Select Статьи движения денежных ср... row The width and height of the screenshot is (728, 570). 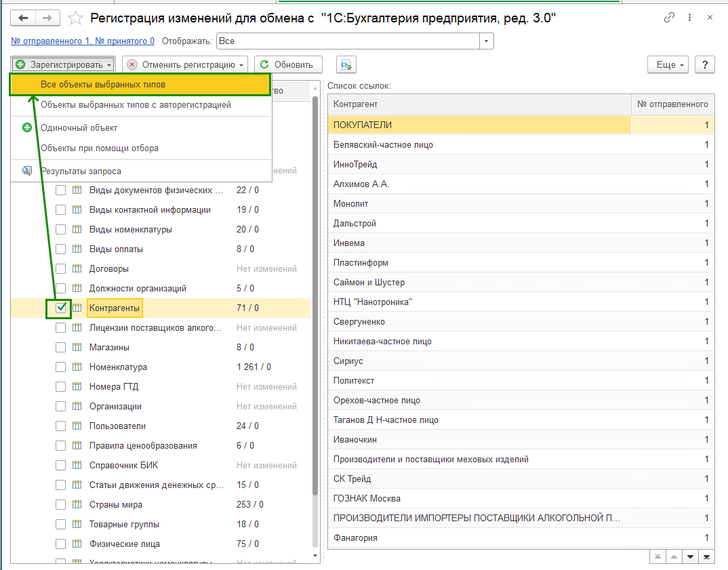point(161,485)
